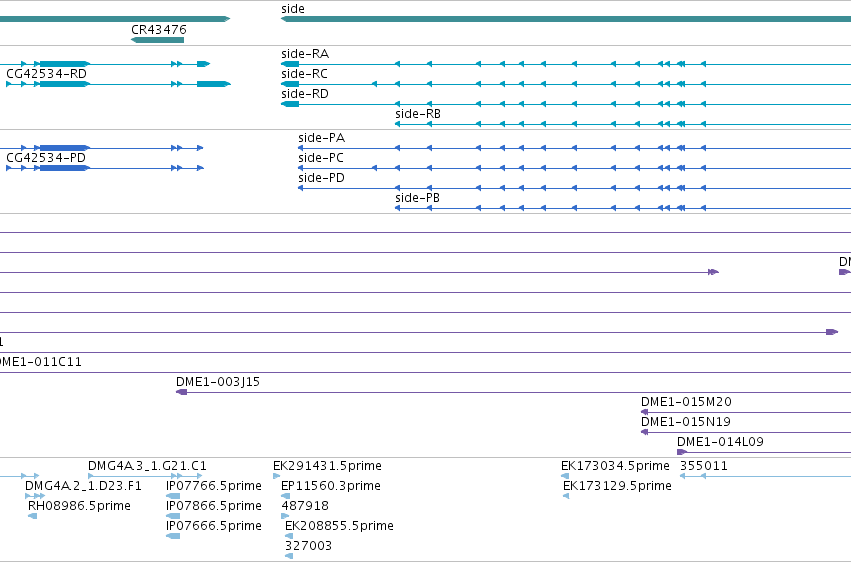Select the side gene bar

click(566, 19)
